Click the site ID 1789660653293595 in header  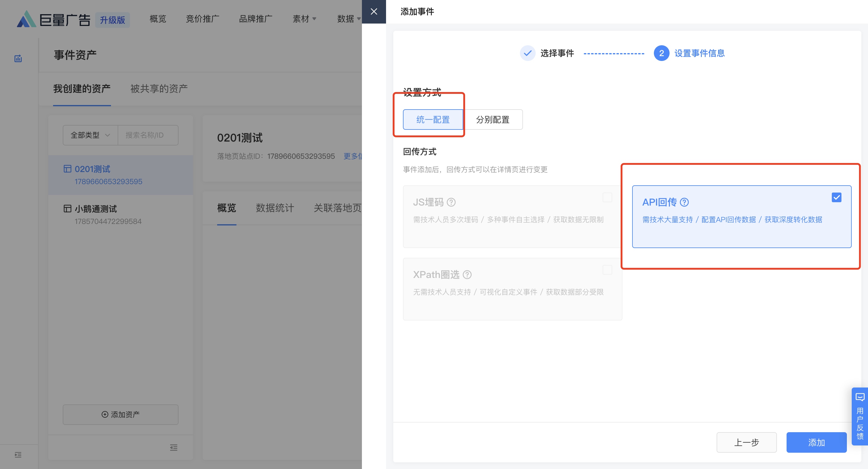click(301, 156)
